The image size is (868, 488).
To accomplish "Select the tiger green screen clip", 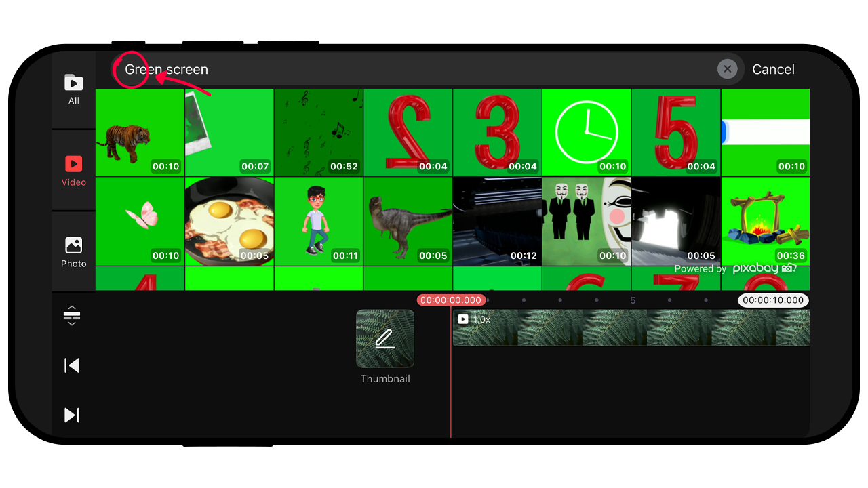I will [140, 132].
